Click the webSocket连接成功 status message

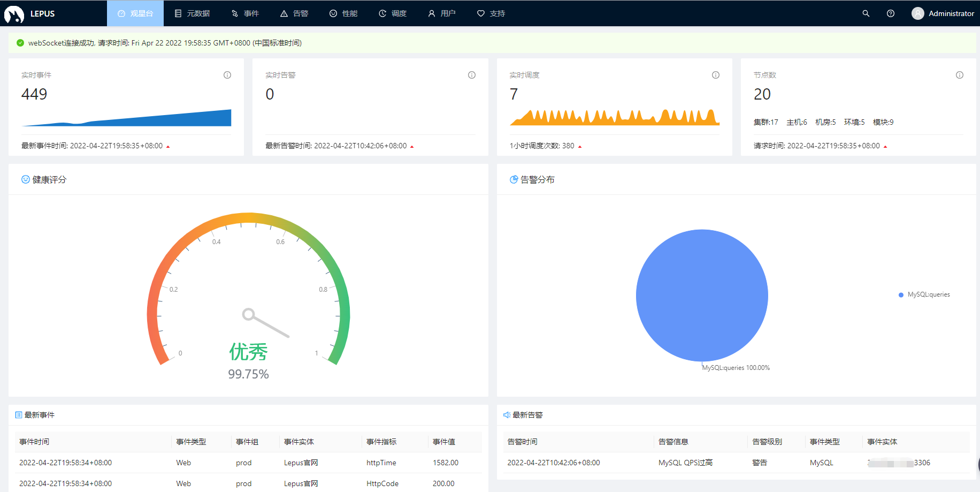point(165,43)
